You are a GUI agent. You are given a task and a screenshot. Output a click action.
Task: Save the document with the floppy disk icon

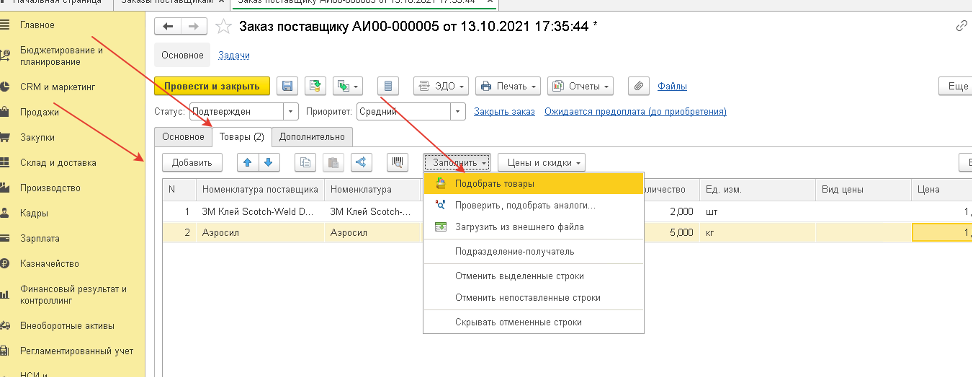point(287,86)
